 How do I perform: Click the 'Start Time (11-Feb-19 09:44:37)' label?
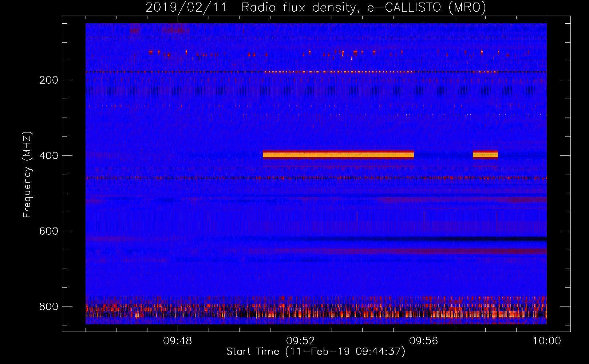point(316,352)
